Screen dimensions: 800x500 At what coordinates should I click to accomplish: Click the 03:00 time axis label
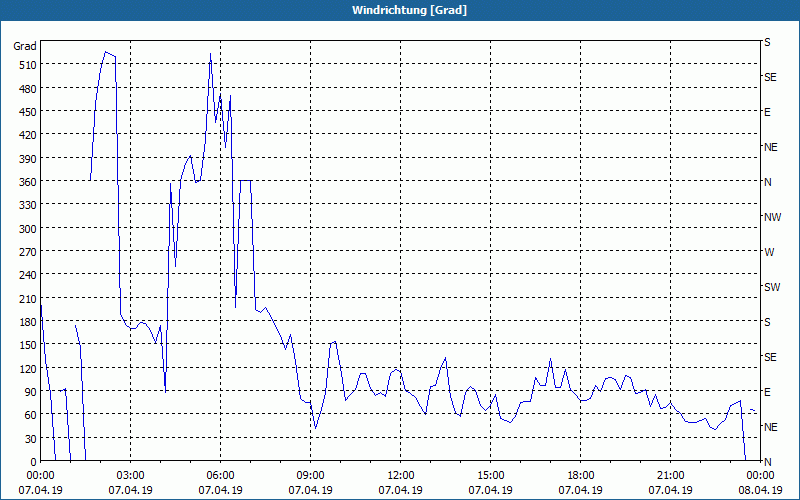(130, 475)
